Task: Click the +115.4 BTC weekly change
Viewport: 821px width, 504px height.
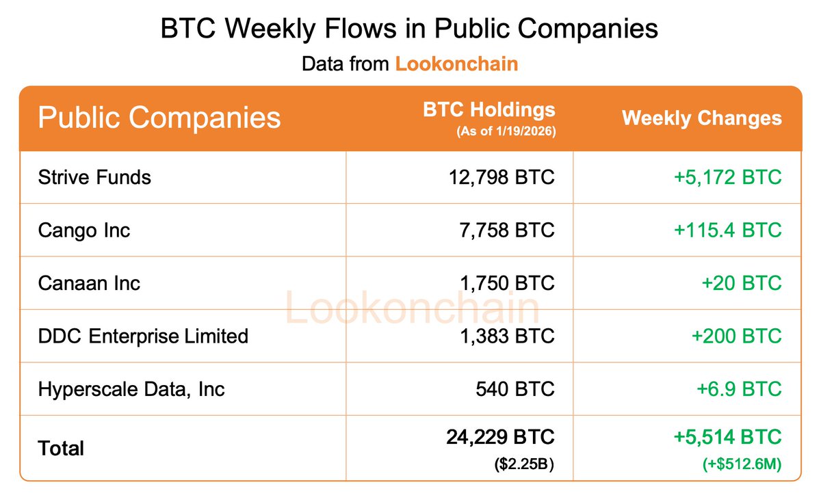Action: click(727, 230)
